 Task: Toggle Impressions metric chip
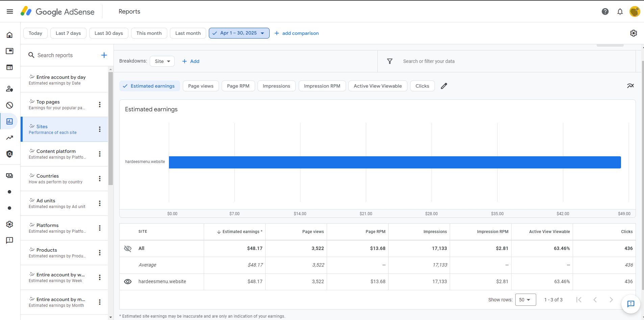coord(276,86)
